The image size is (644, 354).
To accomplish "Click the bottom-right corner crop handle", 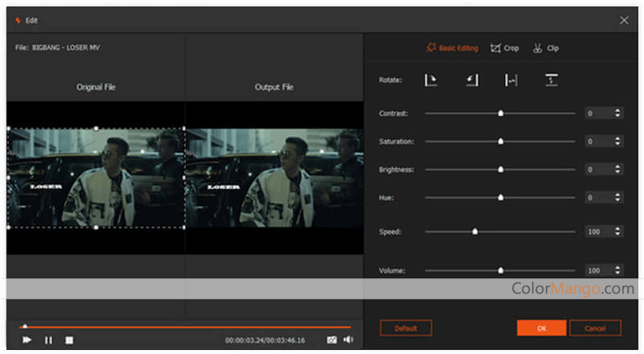I will coord(184,227).
